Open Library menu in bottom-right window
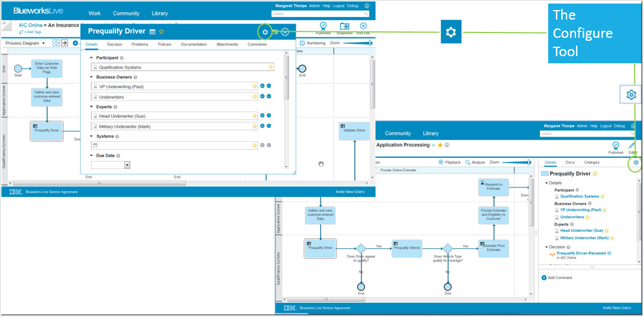This screenshot has height=317, width=644. [x=431, y=134]
